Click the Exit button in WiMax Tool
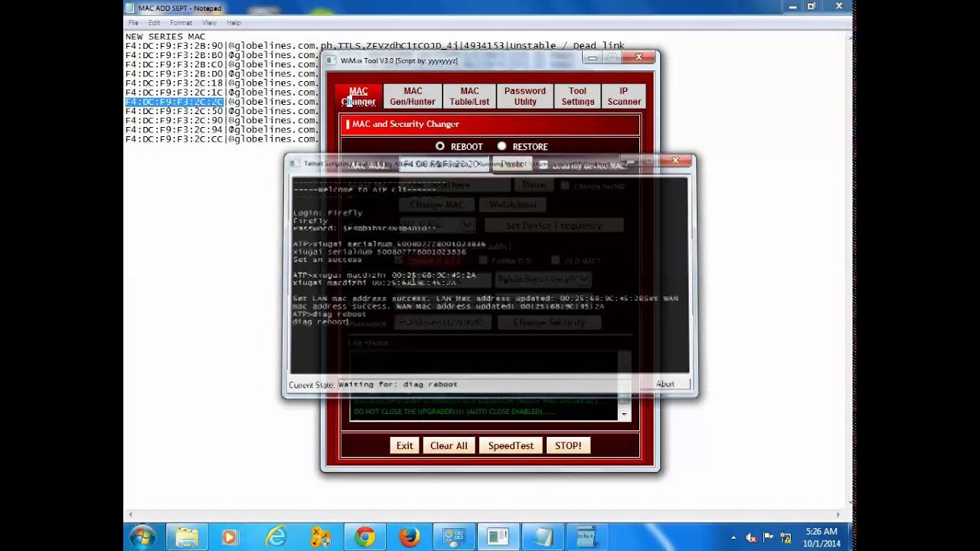980x551 pixels. tap(404, 445)
